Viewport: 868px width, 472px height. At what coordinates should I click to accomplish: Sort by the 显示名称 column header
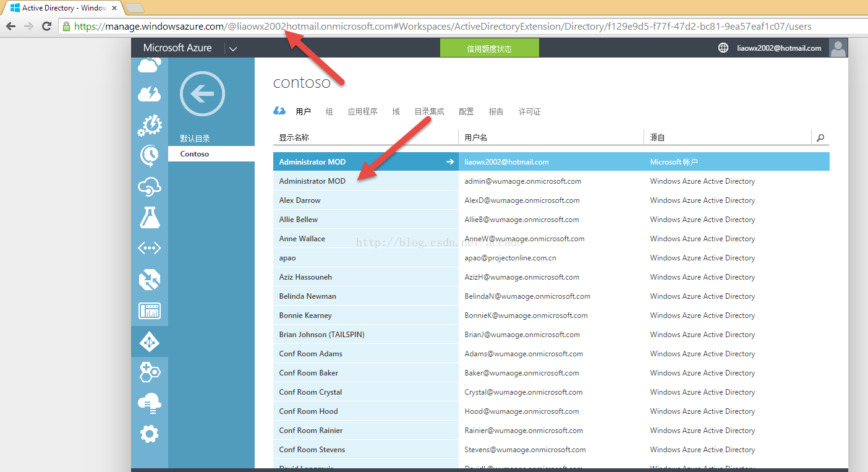point(294,138)
